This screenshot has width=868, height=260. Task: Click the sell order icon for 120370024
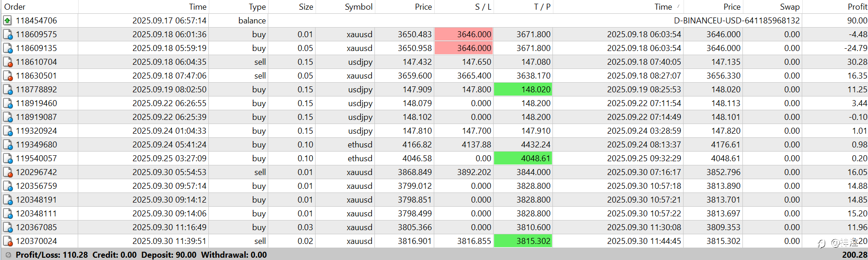click(7, 241)
